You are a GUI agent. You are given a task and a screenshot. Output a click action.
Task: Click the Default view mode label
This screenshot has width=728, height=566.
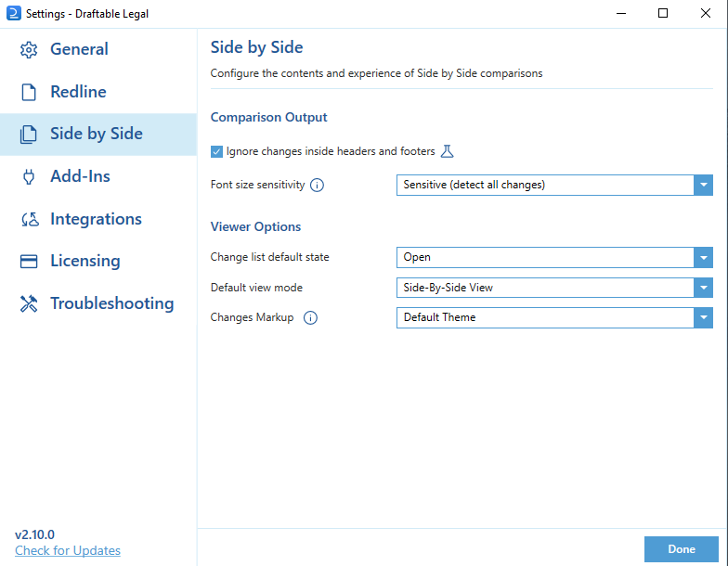[x=256, y=288]
